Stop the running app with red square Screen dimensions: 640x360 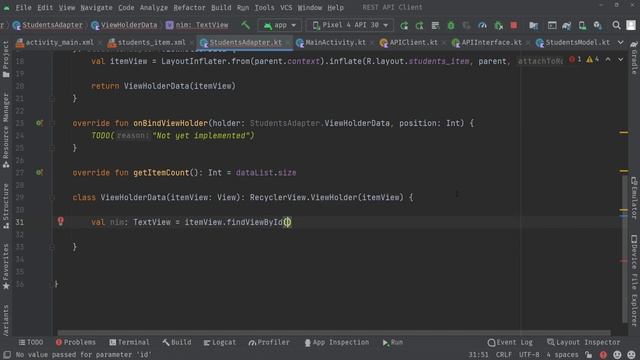514,25
